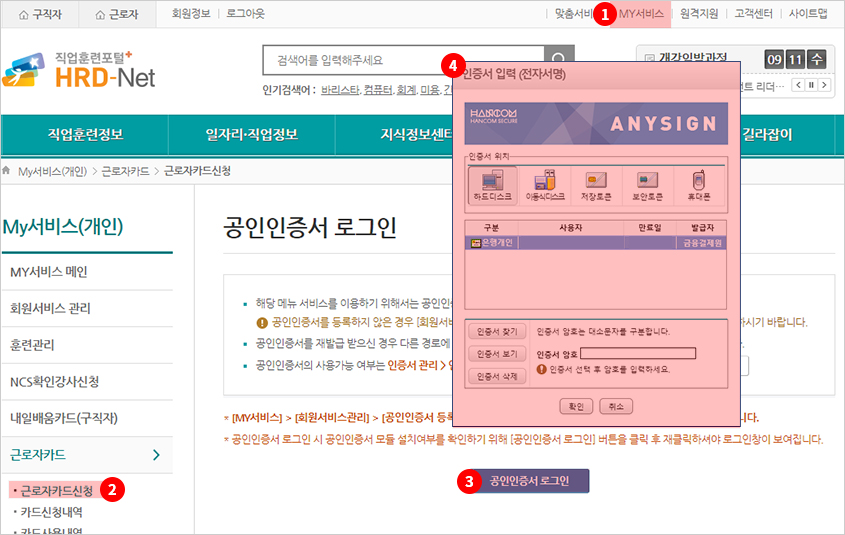Click the 인증서 찾기 button
Image resolution: width=845 pixels, height=535 pixels.
(497, 331)
